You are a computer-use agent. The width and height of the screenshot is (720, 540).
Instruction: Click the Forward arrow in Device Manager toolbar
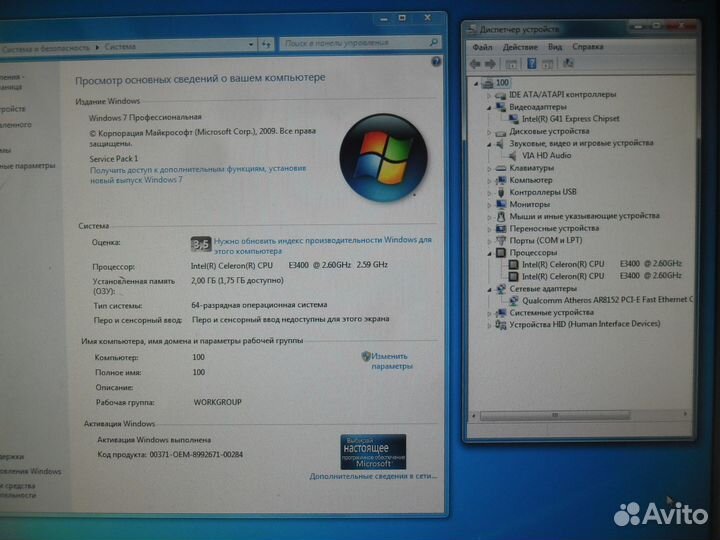[x=490, y=64]
